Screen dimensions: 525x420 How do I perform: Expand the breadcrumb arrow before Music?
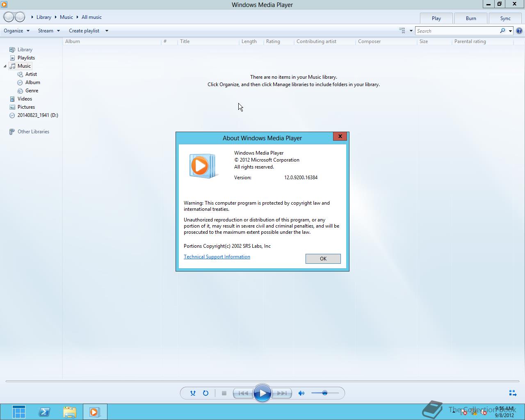[55, 17]
